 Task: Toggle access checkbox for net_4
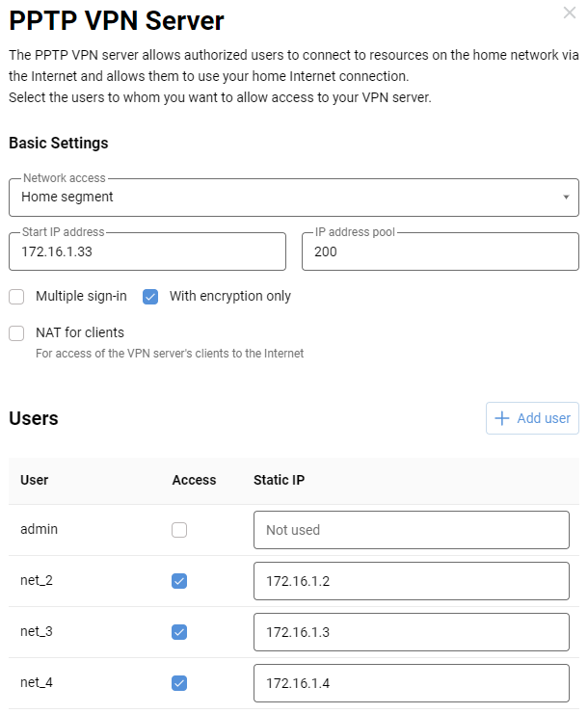click(179, 683)
